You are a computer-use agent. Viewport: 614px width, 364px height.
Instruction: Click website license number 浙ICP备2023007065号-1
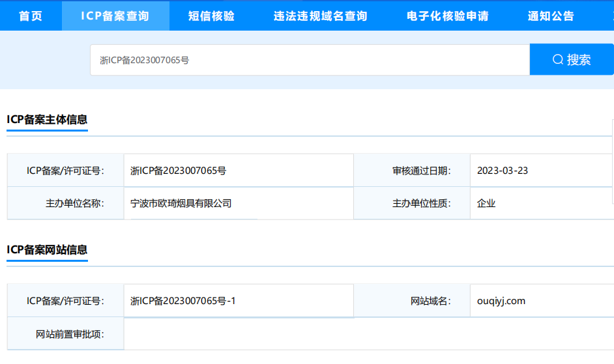(x=183, y=301)
